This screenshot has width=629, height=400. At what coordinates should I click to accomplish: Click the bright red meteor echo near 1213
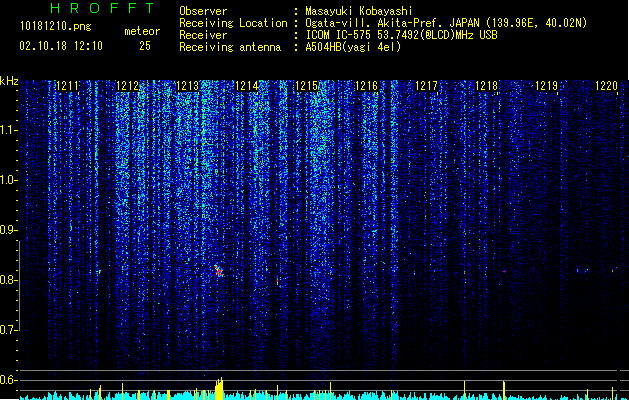(x=218, y=271)
